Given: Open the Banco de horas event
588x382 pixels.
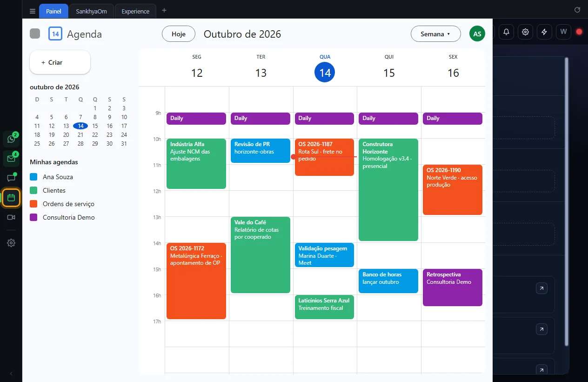Looking at the screenshot, I should pos(388,281).
